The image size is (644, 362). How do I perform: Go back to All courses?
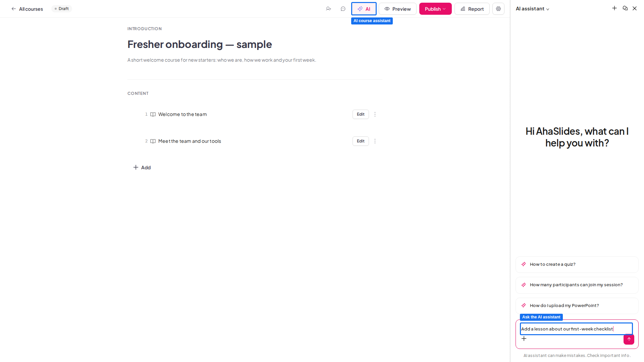click(27, 9)
